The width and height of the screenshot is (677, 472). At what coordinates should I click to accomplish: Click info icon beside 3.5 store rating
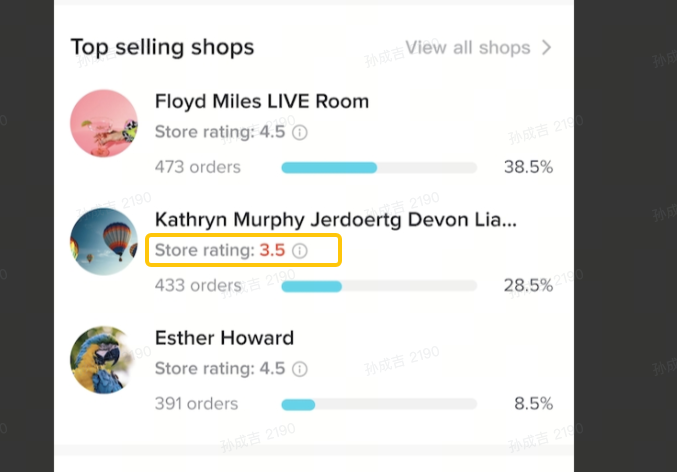click(x=300, y=250)
